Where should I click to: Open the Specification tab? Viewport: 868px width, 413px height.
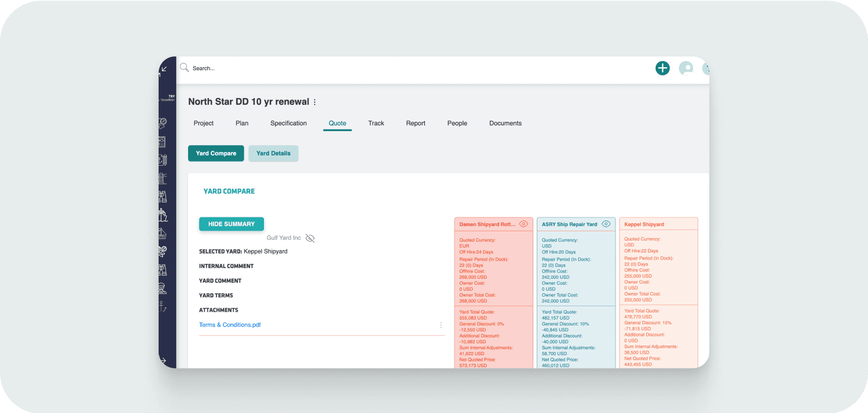288,123
